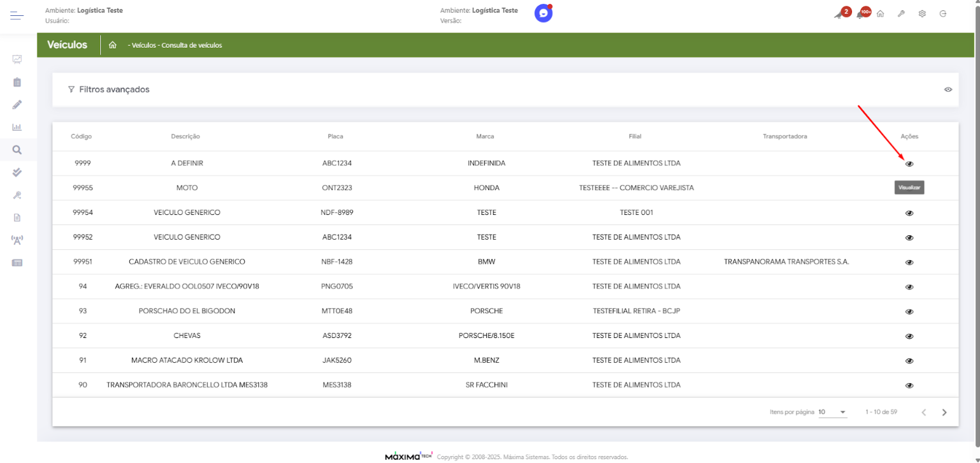
Task: Open the blue chat bubble icon
Action: point(543,13)
